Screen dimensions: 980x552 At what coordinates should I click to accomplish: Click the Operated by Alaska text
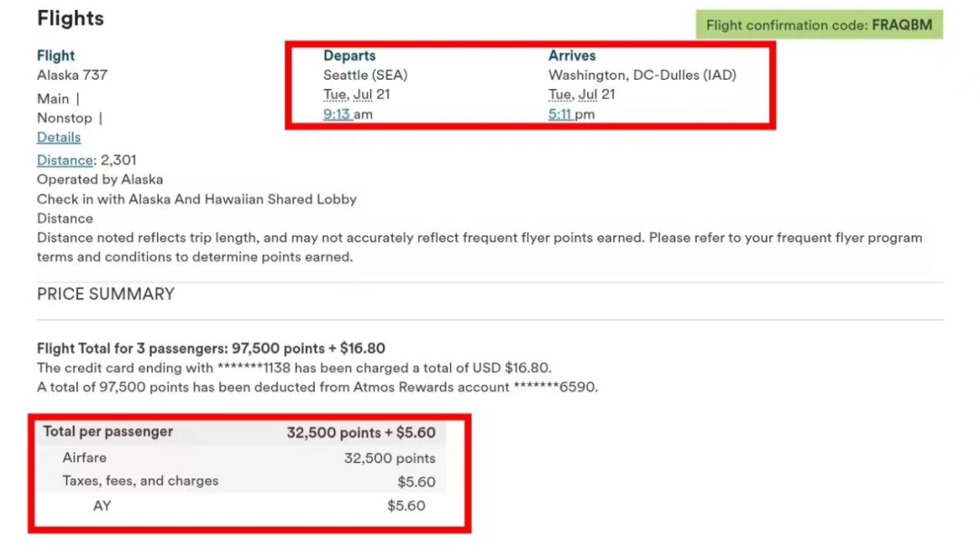(x=100, y=180)
